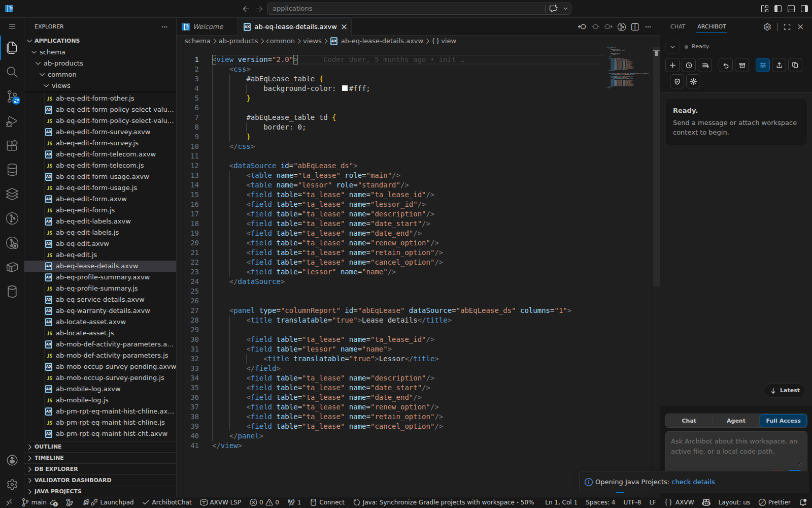Click the notifications bell in status bar

tap(803, 502)
